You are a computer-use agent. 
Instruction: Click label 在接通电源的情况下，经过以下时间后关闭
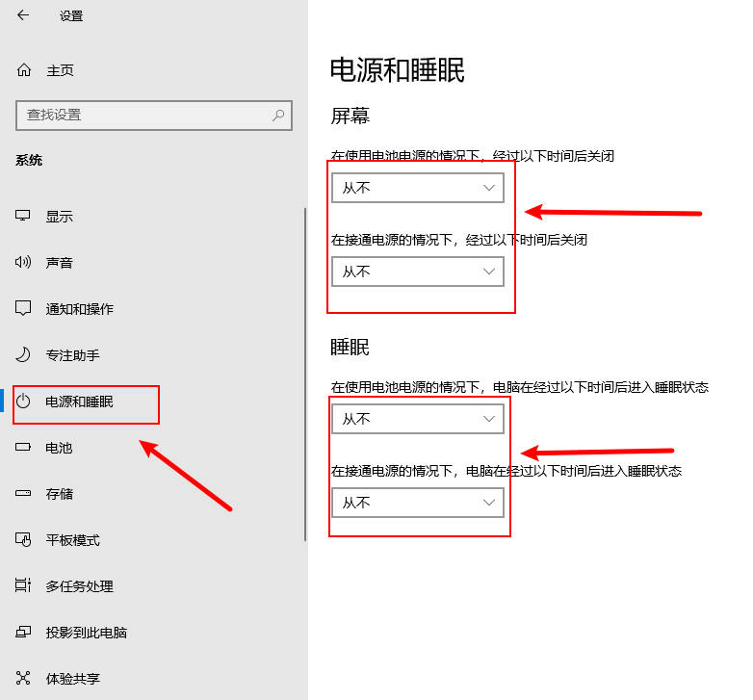click(459, 240)
